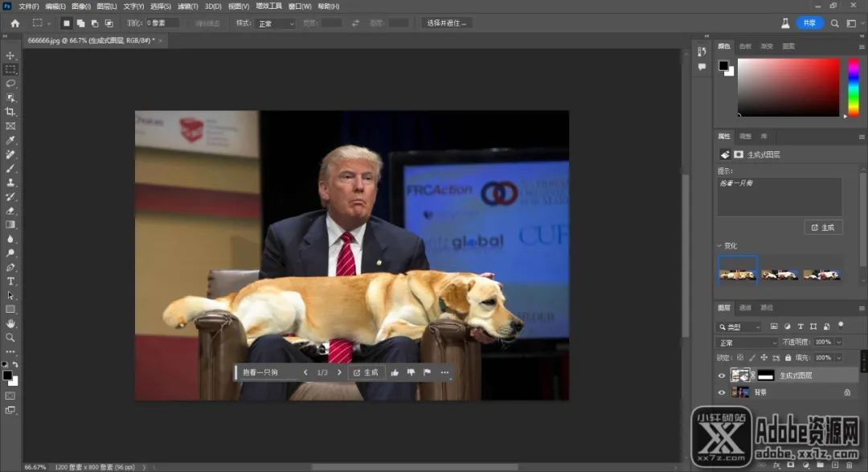Select the Zoom tool in toolbar

[10, 337]
